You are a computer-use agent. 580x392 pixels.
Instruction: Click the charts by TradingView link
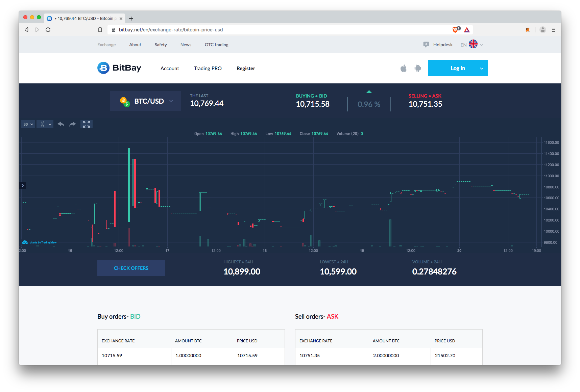click(40, 242)
